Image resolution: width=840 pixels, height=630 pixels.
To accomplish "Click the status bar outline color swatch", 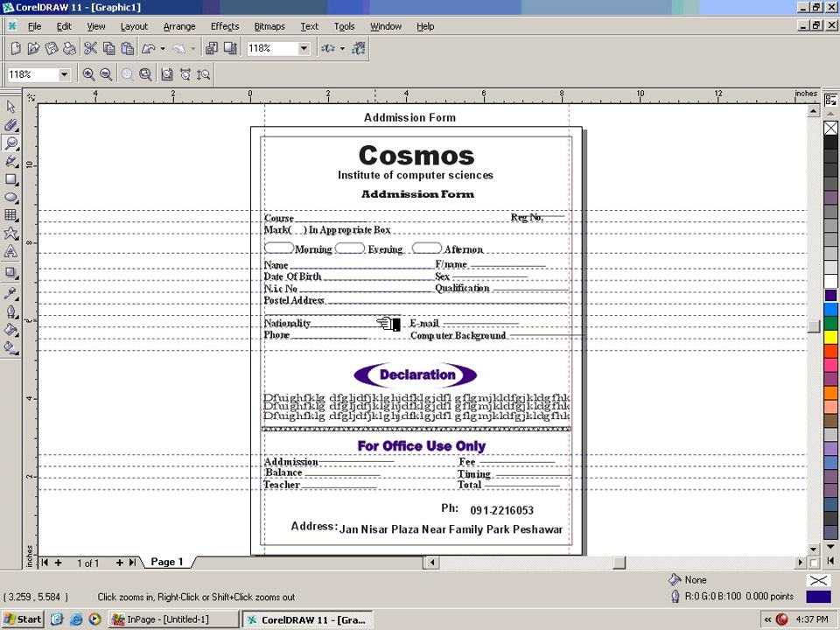I will 817,596.
